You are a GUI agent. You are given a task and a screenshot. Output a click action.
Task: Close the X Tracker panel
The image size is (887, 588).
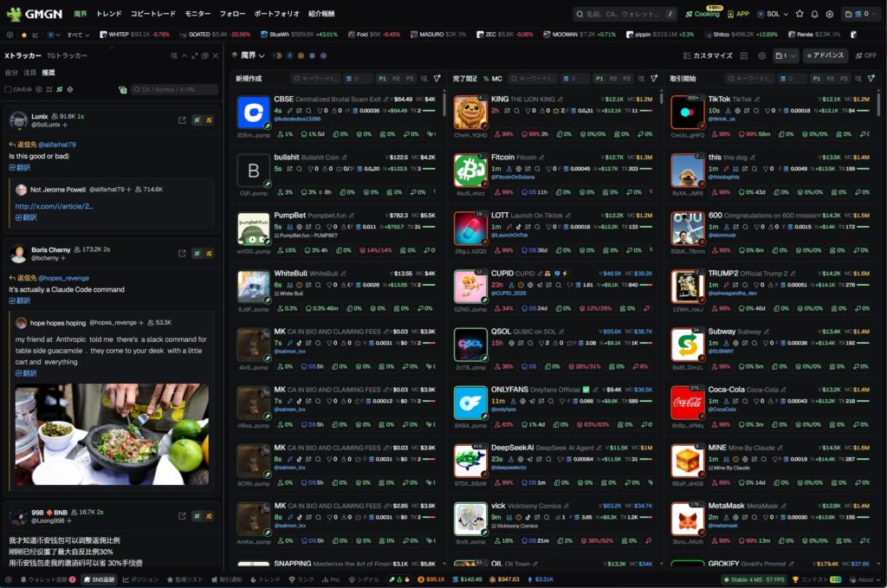tap(216, 55)
